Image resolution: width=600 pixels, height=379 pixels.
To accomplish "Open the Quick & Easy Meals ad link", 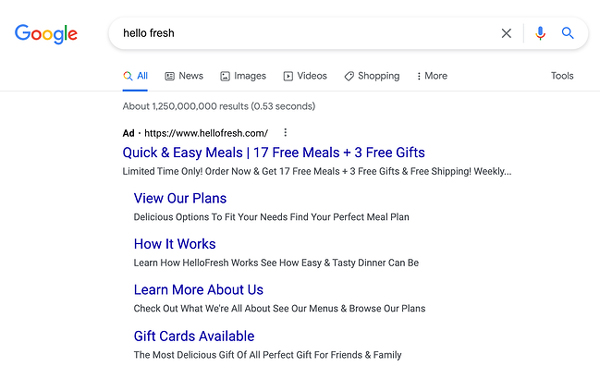I will pyautogui.click(x=274, y=152).
